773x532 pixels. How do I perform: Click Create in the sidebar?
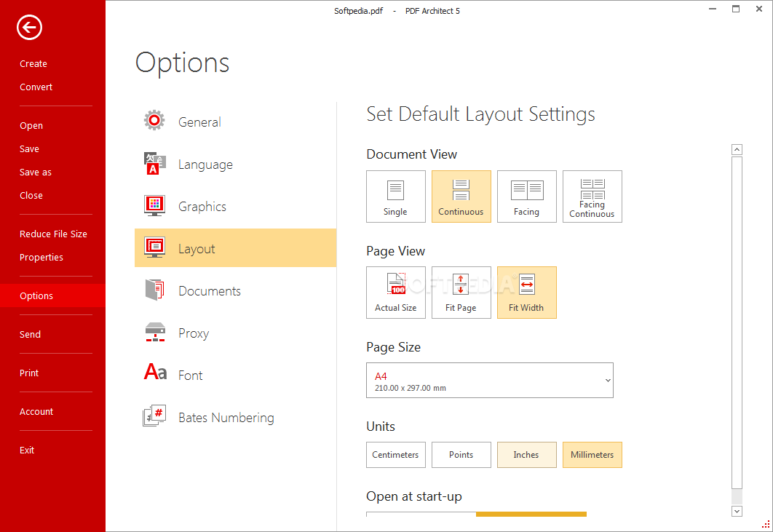[33, 63]
